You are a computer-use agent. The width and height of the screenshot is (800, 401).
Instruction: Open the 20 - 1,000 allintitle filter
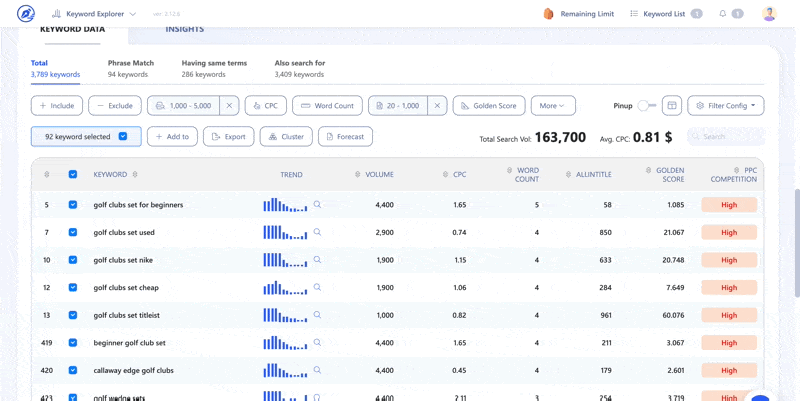(x=398, y=106)
